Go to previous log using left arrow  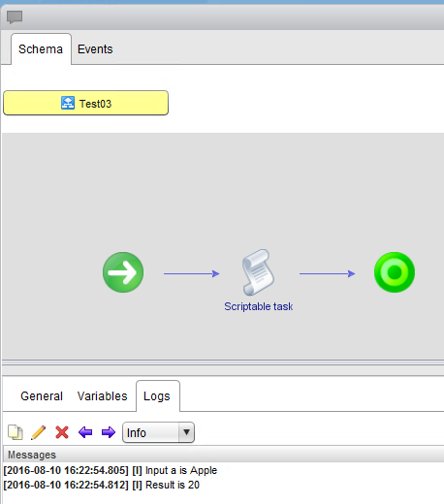[x=85, y=432]
